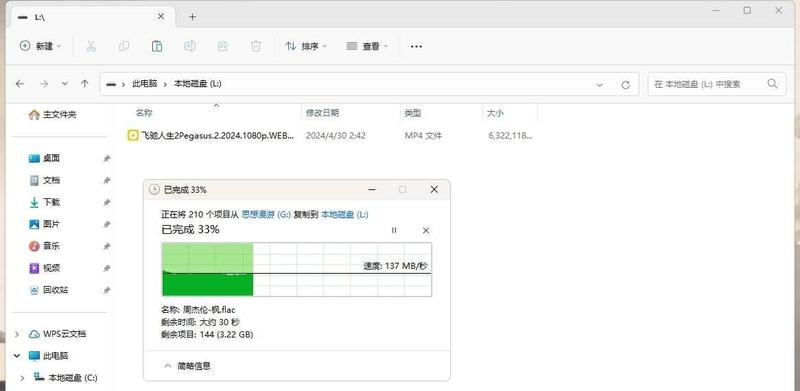Open the new tab plus button
This screenshot has width=800, height=391.
tap(192, 17)
